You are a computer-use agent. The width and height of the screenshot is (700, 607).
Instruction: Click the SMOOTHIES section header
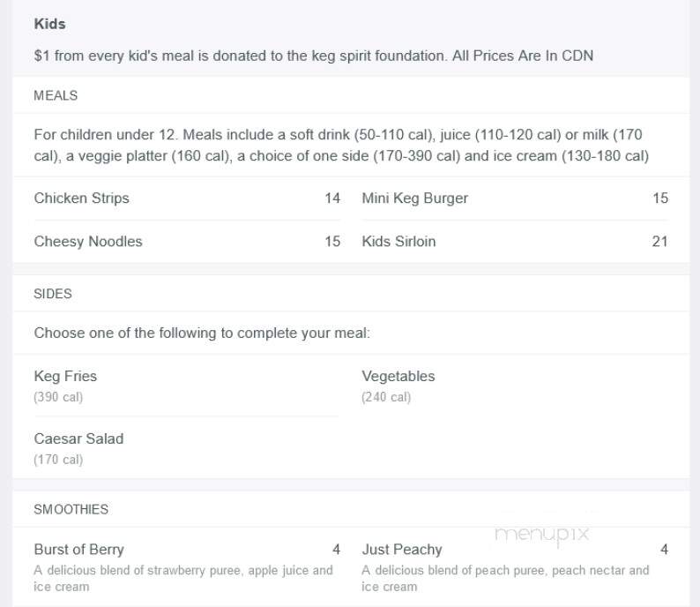pos(71,510)
